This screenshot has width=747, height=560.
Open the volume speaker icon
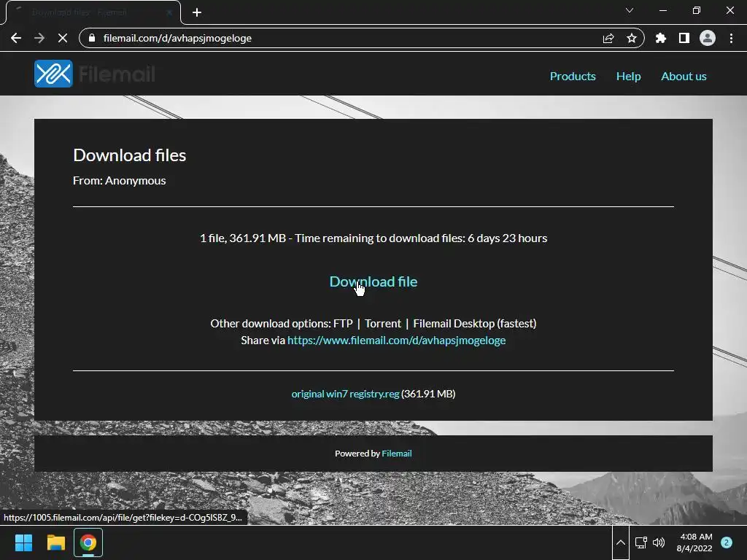click(x=659, y=542)
